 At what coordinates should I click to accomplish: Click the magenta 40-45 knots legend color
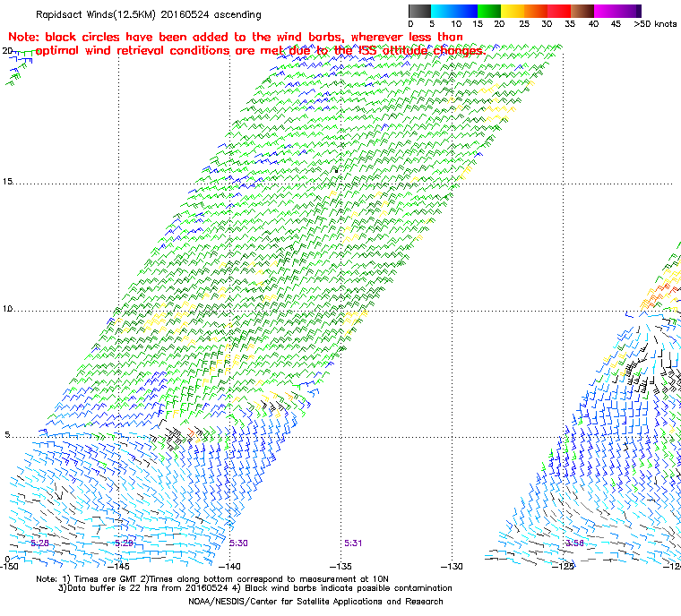607,11
